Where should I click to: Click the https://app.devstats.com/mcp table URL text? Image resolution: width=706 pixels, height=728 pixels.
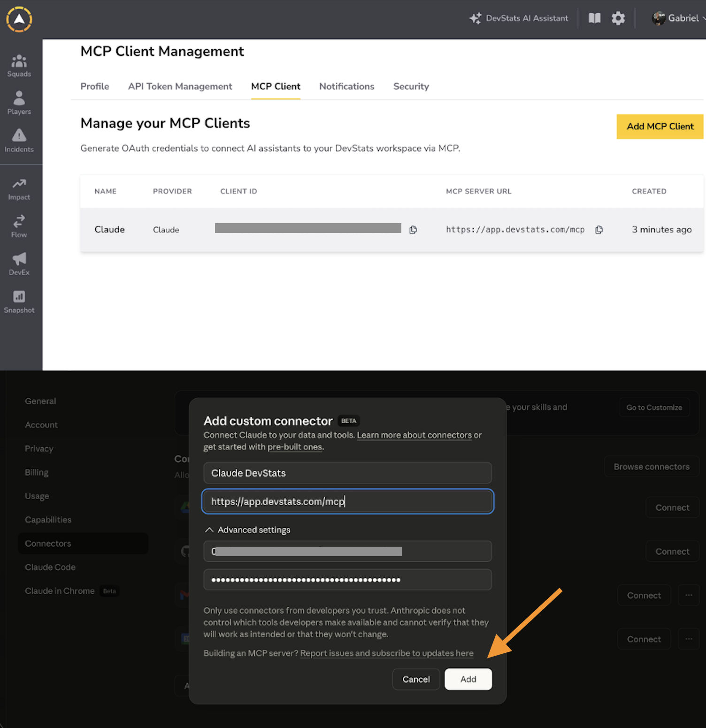(x=515, y=230)
